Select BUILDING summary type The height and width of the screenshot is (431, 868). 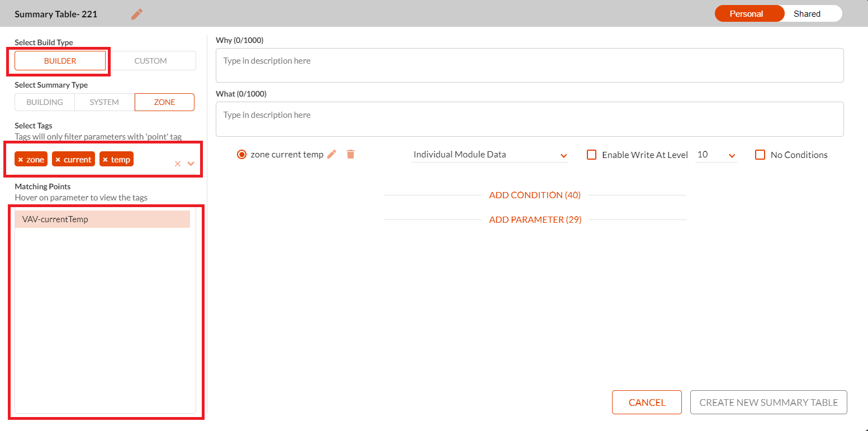(x=45, y=102)
